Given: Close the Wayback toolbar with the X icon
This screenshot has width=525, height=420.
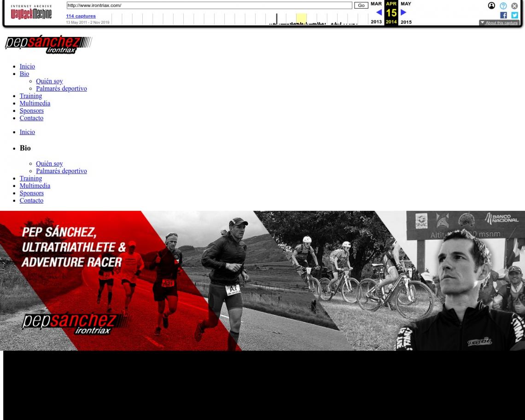Looking at the screenshot, I should tap(514, 6).
